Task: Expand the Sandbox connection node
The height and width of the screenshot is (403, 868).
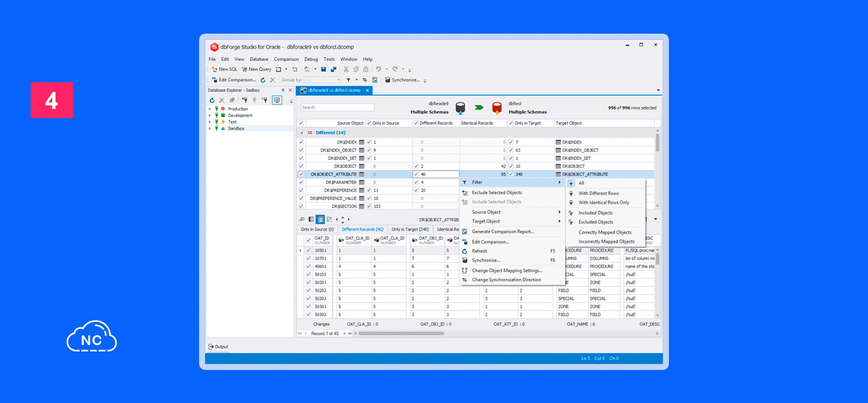Action: (210, 128)
